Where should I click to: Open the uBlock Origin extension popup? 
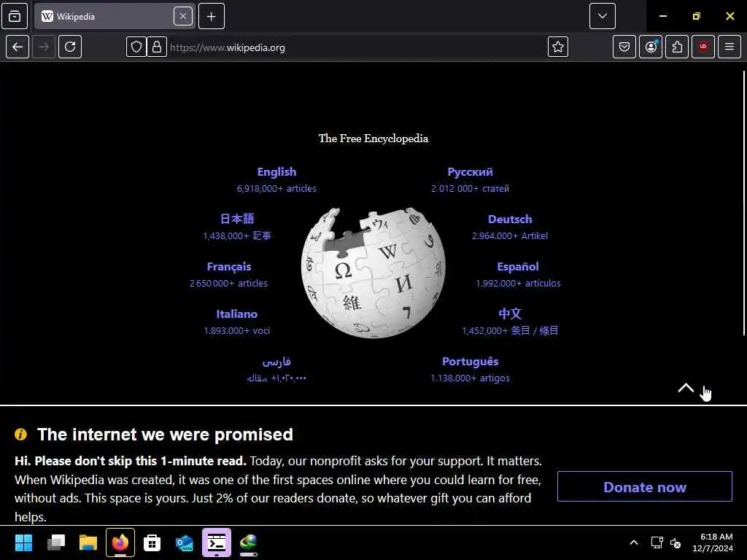(x=703, y=47)
